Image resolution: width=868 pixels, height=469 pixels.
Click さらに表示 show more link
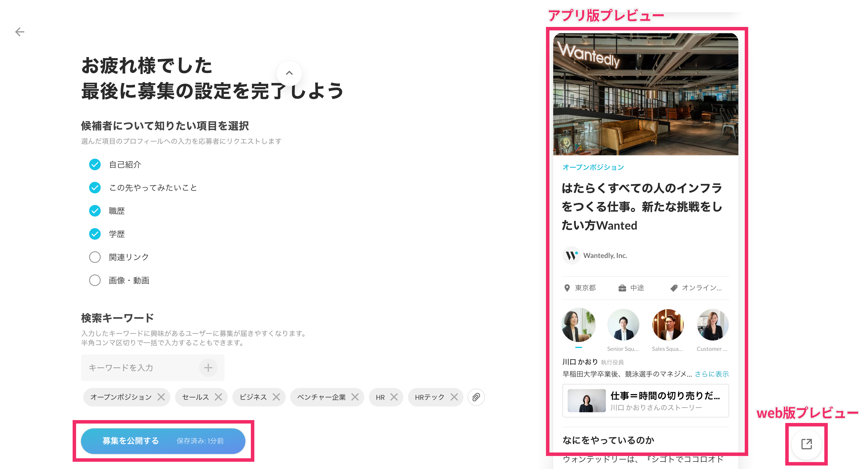[712, 373]
